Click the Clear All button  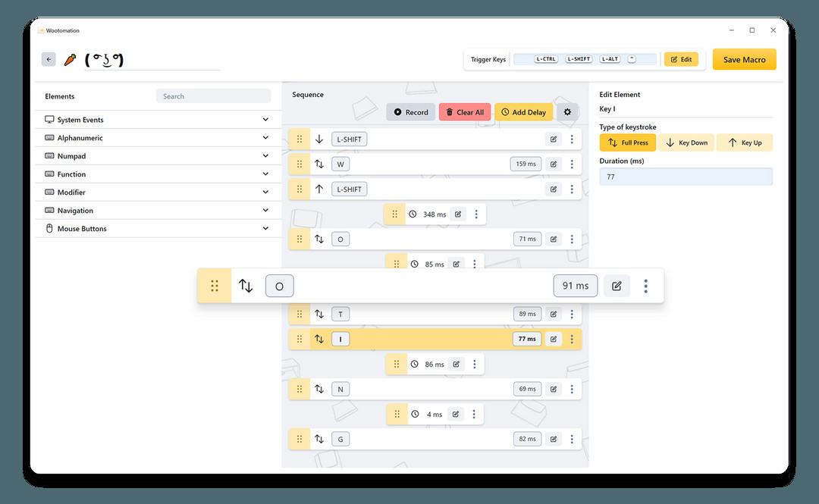465,111
